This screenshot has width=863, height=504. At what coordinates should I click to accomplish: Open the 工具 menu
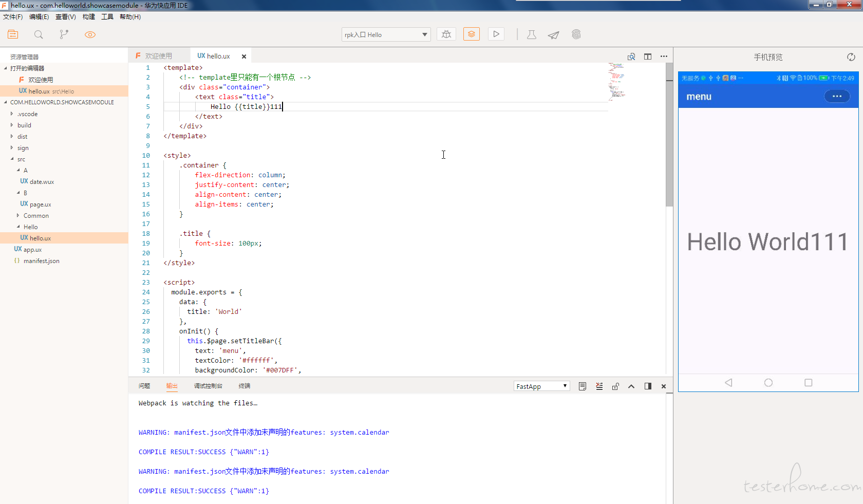pos(107,17)
